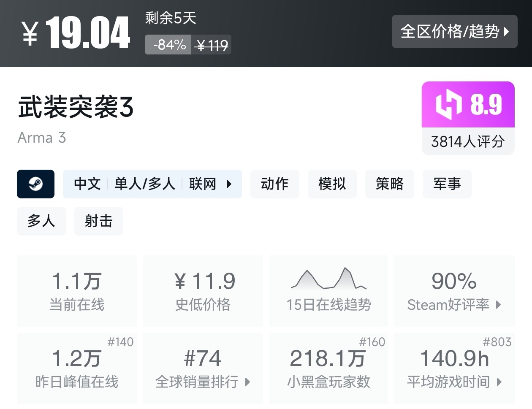Click the 当前在线 player count card

point(77,290)
